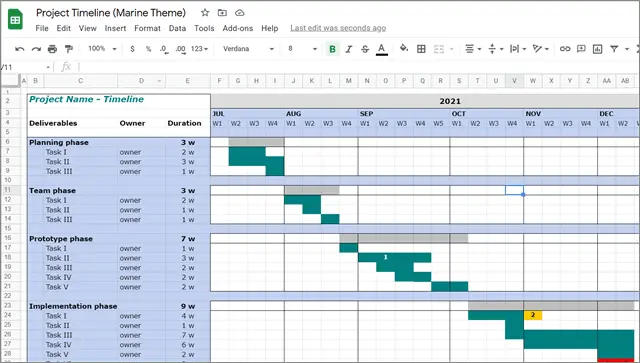Open the fill color paint bucket
Viewport: 640px width, 363px height.
(x=404, y=49)
